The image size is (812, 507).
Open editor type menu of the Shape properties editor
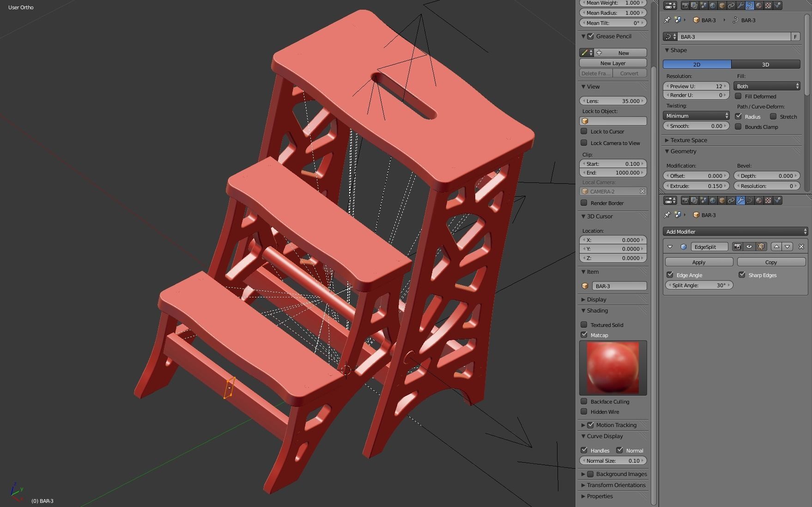(x=670, y=6)
